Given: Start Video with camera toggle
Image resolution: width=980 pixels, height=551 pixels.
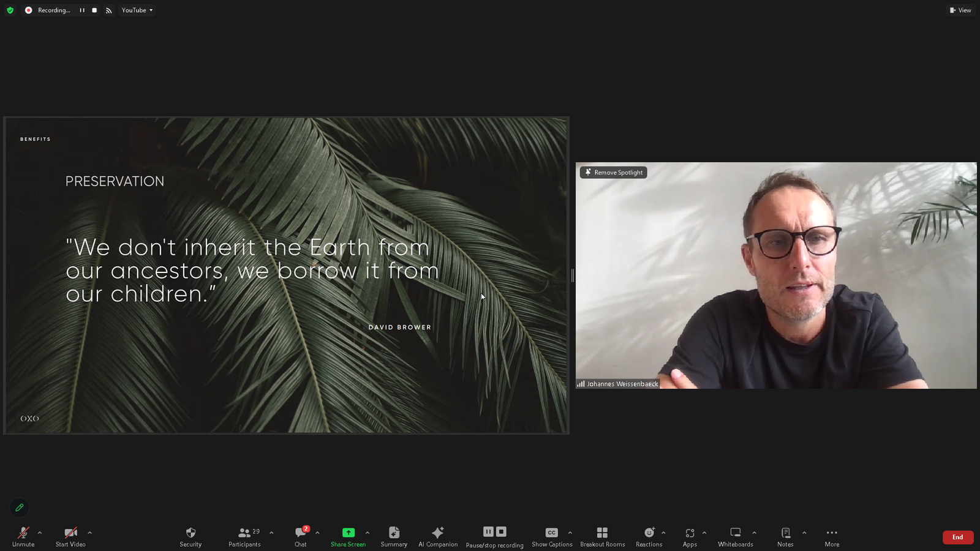Looking at the screenshot, I should [70, 536].
